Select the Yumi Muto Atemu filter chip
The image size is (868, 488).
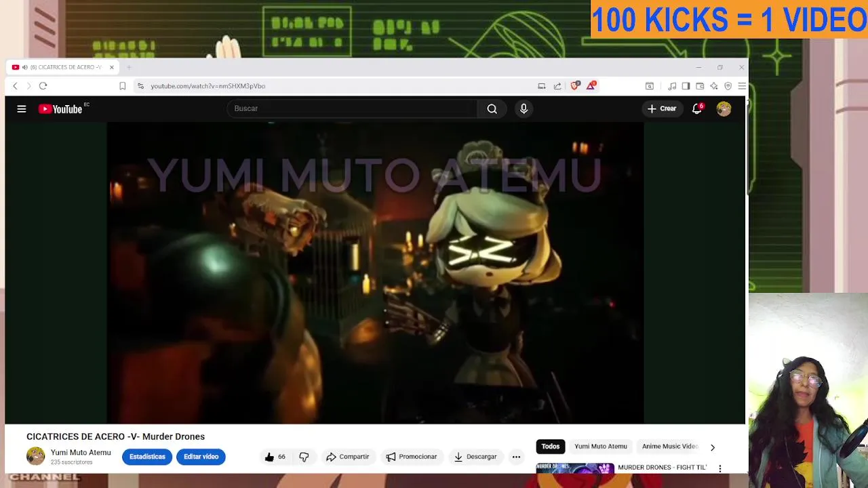[x=601, y=447]
